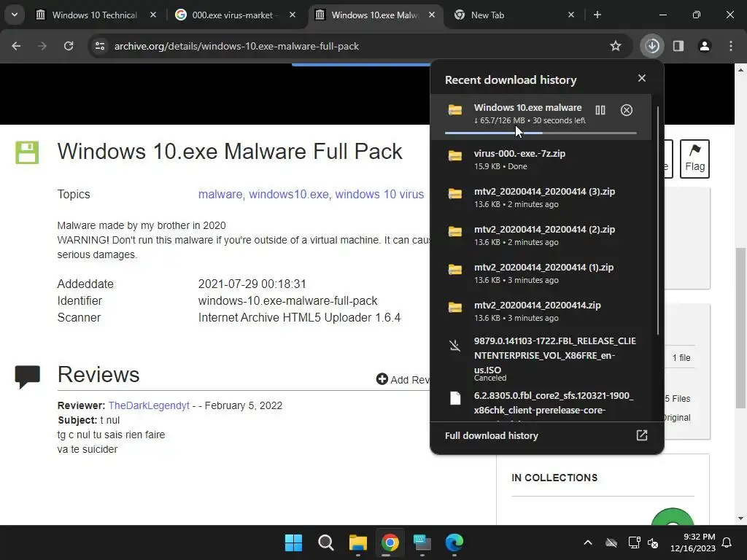This screenshot has width=747, height=560.
Task: Click the page vertical scrollbar thumb
Action: 740,327
